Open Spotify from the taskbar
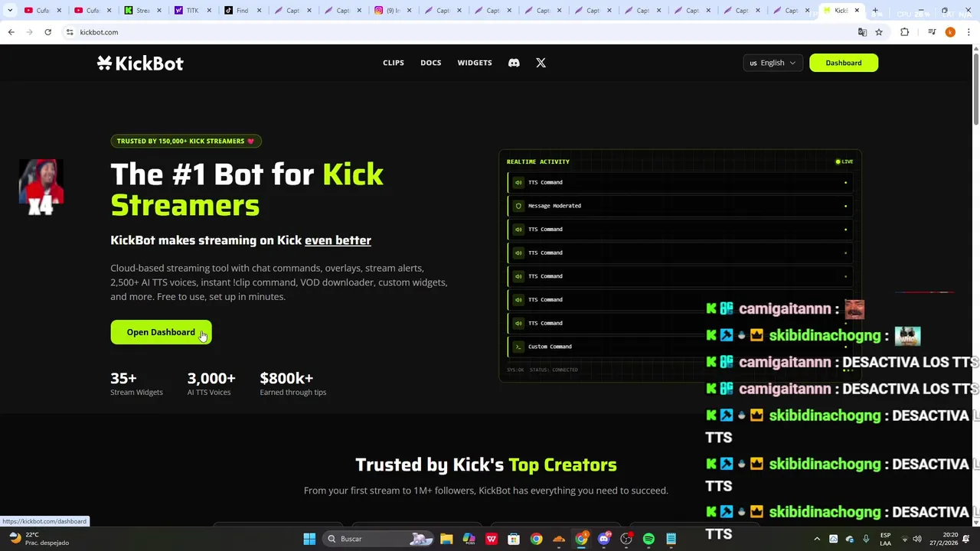This screenshot has width=980, height=551. (648, 539)
